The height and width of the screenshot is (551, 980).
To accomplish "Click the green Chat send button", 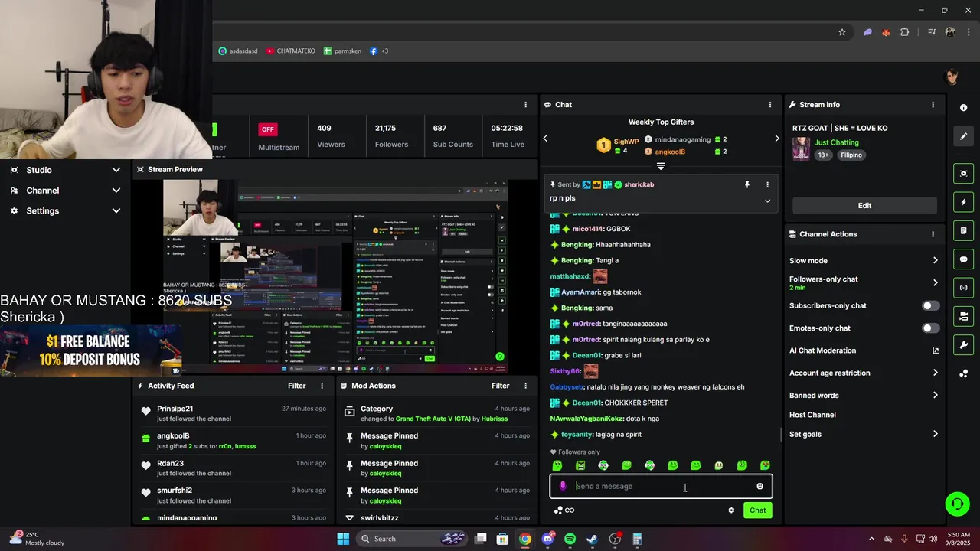I will coord(757,510).
